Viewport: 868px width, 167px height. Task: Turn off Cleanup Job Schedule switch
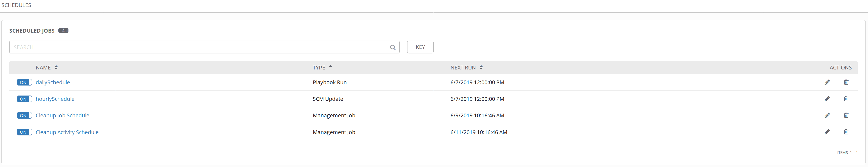tap(24, 116)
